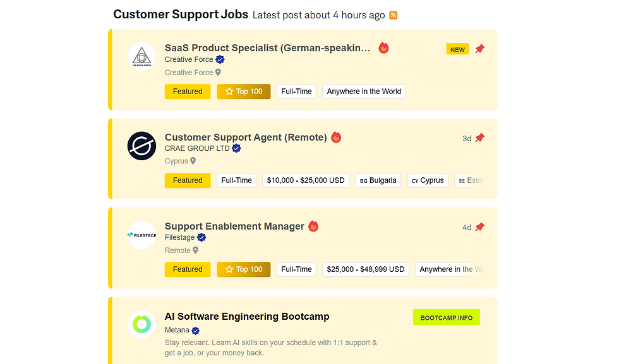This screenshot has height=364, width=619.
Task: Select the Top 100 tag on Creative Force job
Action: [243, 91]
